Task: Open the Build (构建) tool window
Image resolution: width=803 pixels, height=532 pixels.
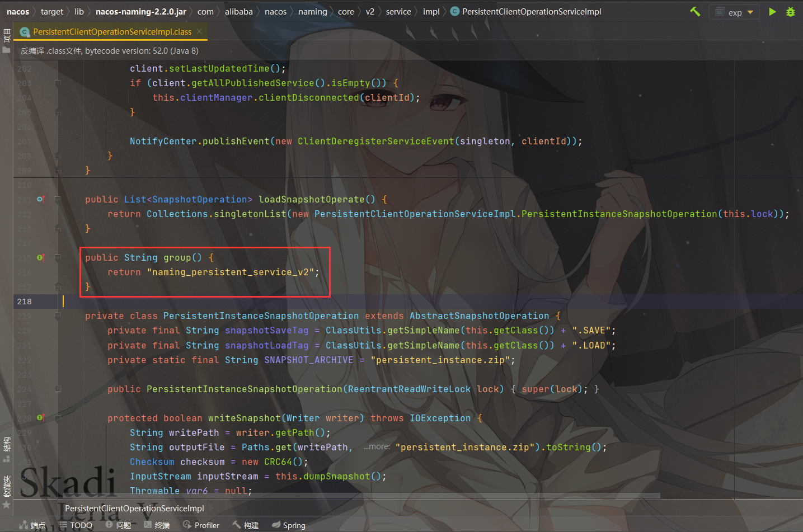Action: [246, 525]
